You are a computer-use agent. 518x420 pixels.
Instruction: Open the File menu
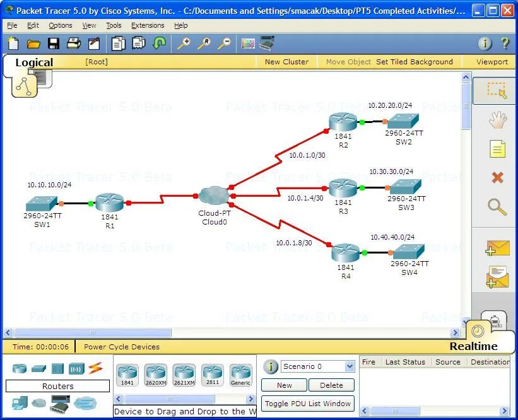tap(12, 25)
